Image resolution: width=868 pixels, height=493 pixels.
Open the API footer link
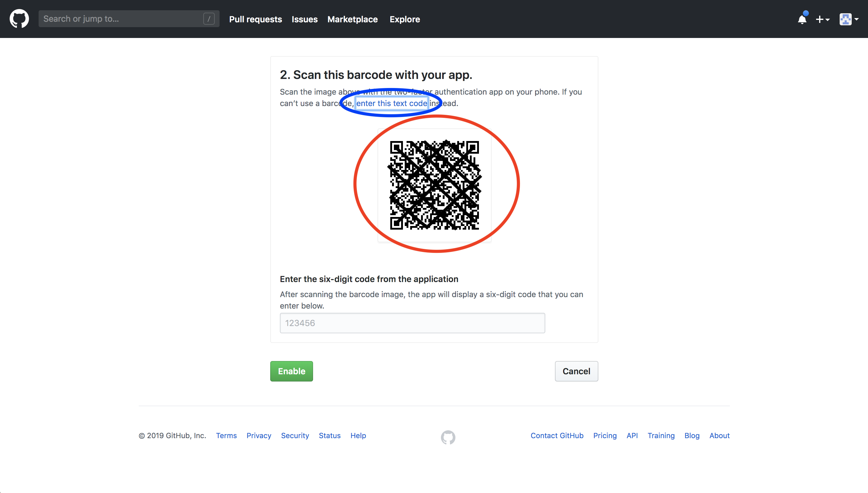point(632,435)
